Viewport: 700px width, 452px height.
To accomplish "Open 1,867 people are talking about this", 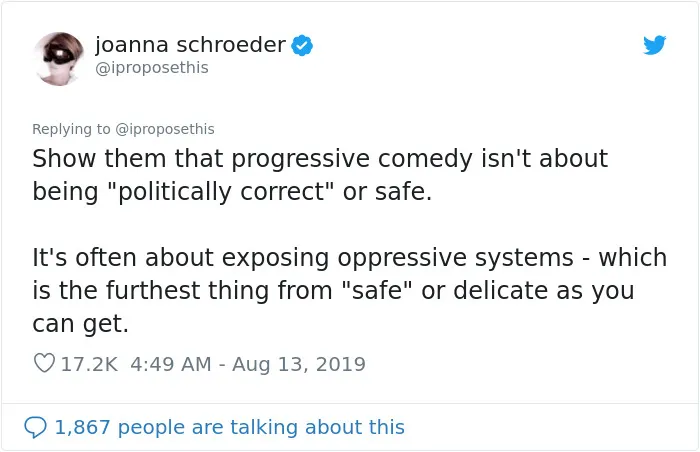I will coord(229,427).
